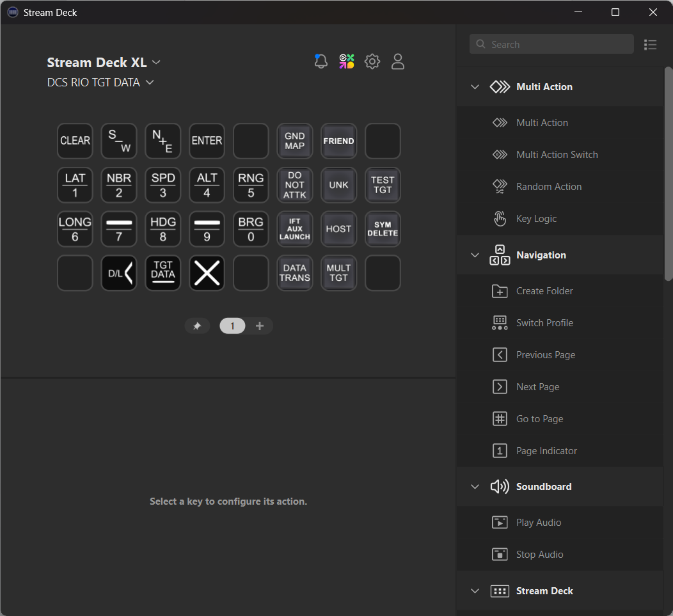
Task: Open the settings gear icon
Action: tap(372, 61)
